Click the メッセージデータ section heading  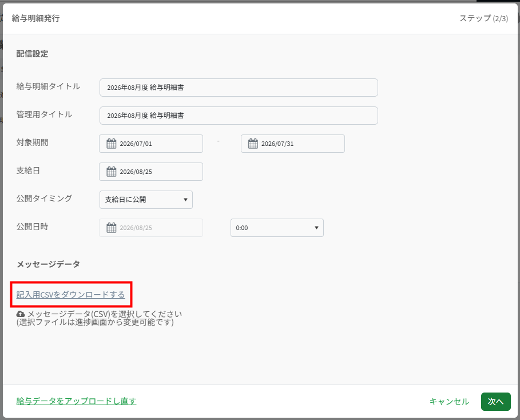click(48, 264)
